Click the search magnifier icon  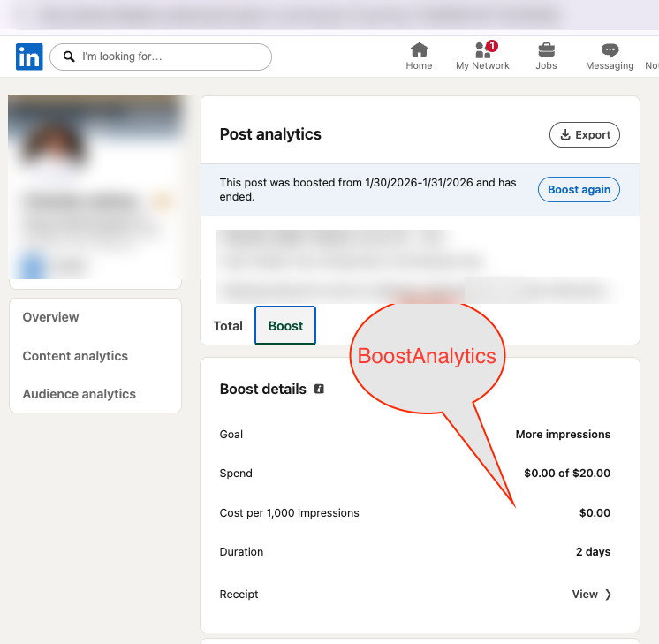pyautogui.click(x=69, y=57)
